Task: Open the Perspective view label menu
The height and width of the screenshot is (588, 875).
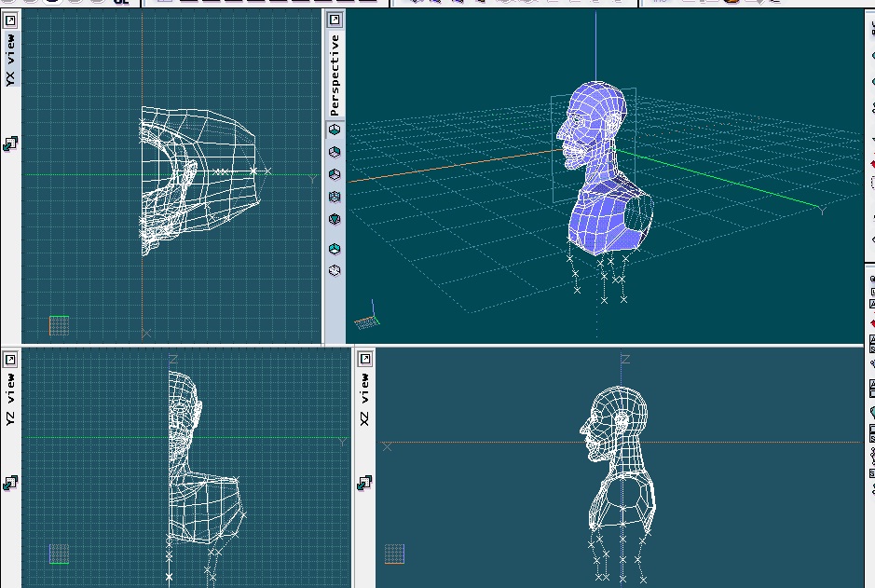Action: [335, 75]
